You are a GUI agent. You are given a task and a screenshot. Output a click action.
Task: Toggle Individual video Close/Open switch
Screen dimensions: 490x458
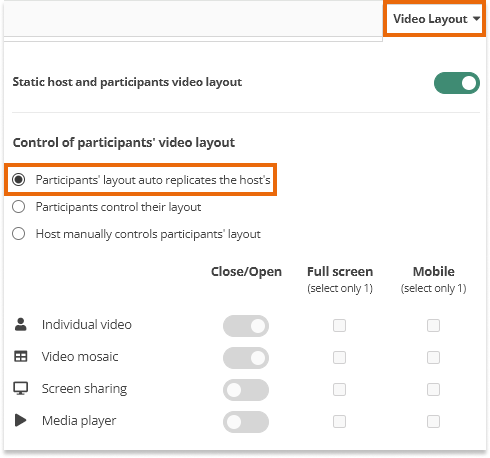point(246,326)
